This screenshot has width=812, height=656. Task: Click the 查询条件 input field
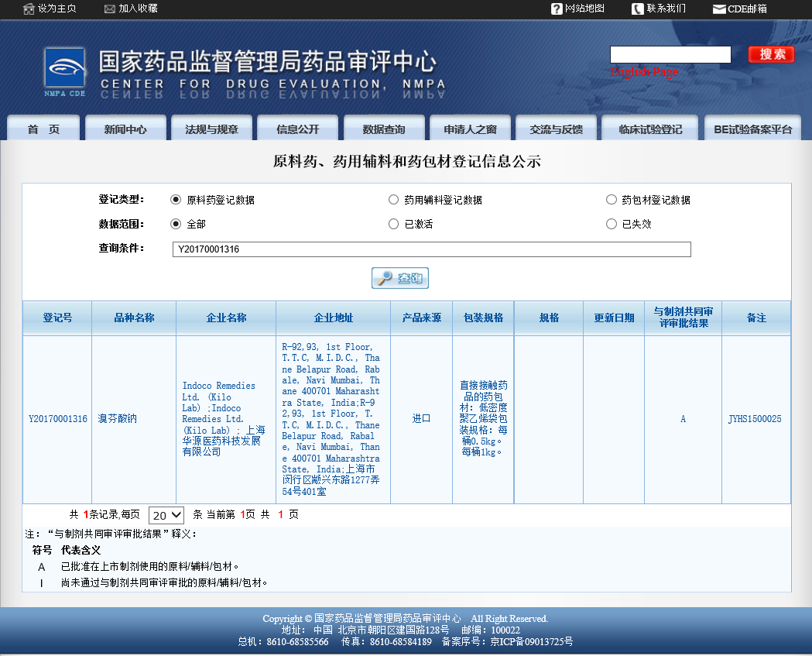pos(431,249)
